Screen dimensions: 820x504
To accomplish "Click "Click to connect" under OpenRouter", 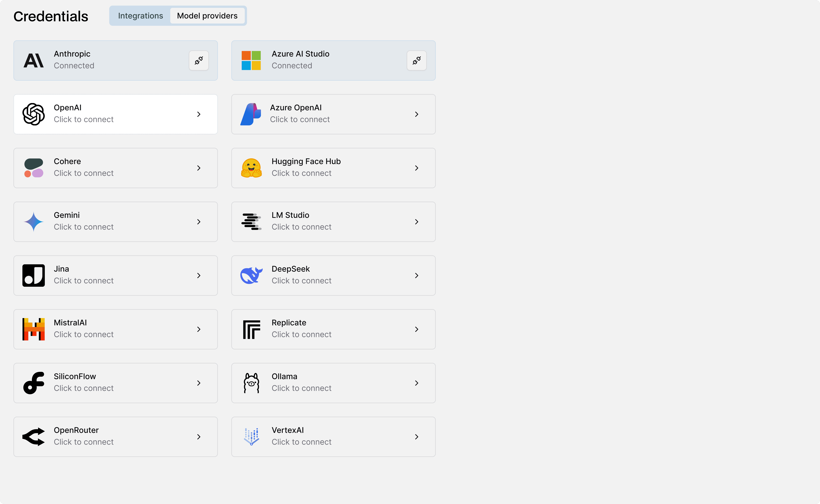I will (x=84, y=442).
